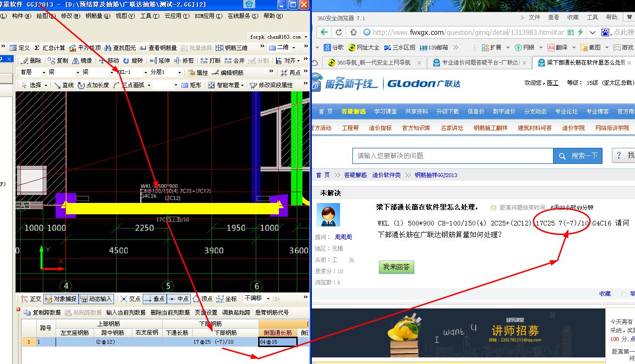Toggle 交点 intersection snap
The image size is (635, 364).
click(x=130, y=299)
